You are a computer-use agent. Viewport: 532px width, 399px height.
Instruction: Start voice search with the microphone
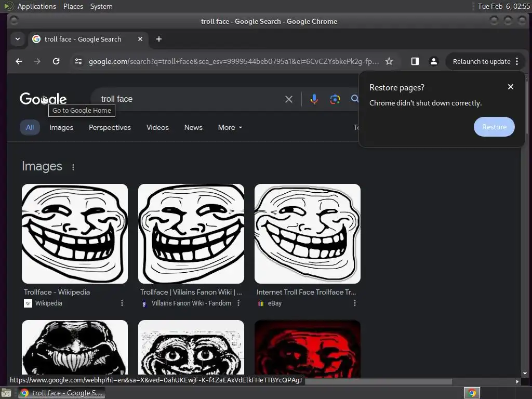[x=314, y=99]
